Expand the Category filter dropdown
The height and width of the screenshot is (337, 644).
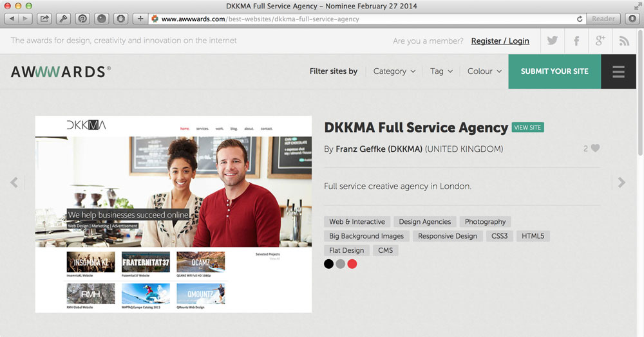pos(394,71)
